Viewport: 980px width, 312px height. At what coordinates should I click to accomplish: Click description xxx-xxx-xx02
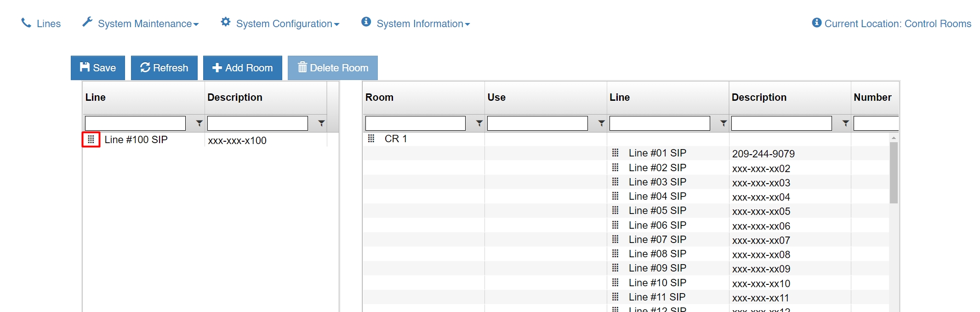coord(761,168)
